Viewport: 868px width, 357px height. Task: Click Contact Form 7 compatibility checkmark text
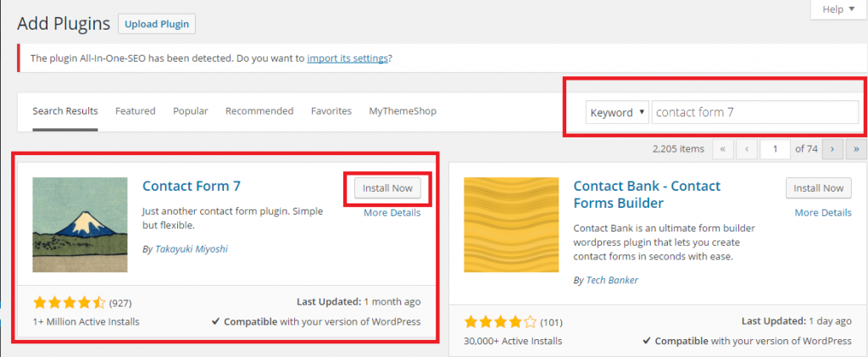pyautogui.click(x=316, y=321)
